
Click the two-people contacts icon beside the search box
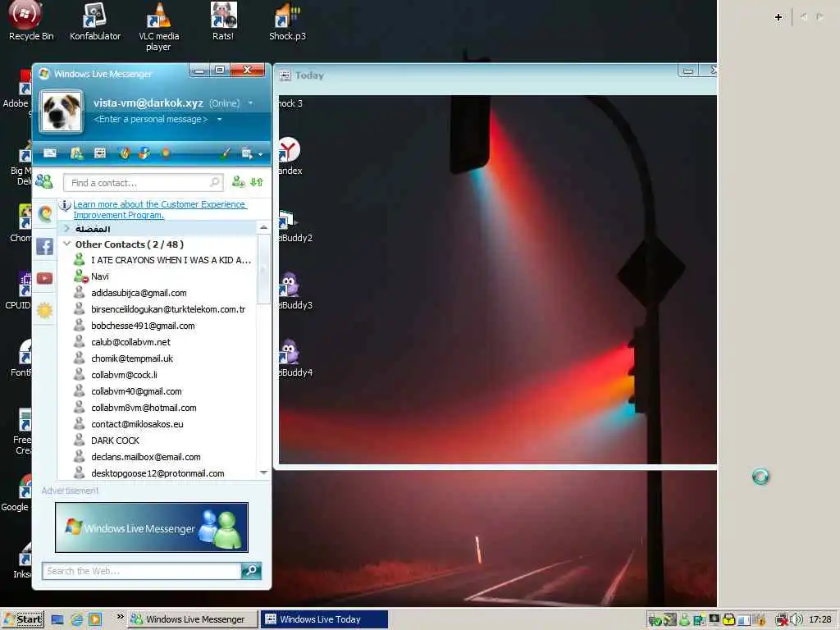pyautogui.click(x=44, y=181)
